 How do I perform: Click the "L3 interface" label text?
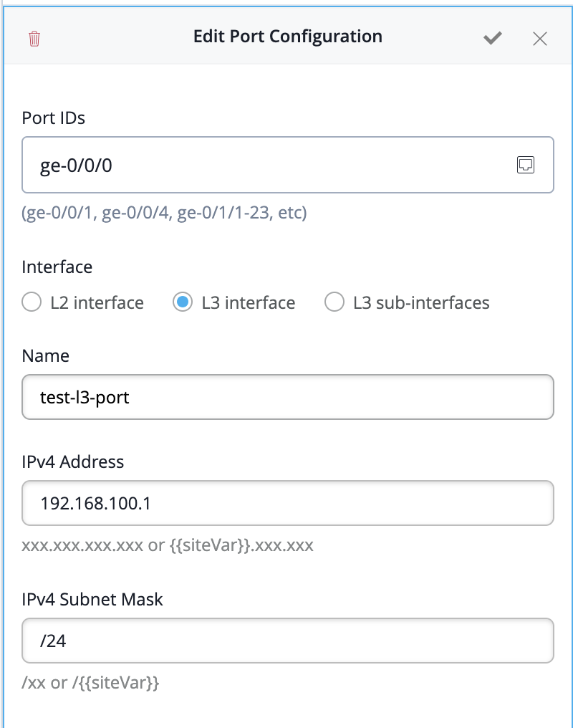(248, 303)
